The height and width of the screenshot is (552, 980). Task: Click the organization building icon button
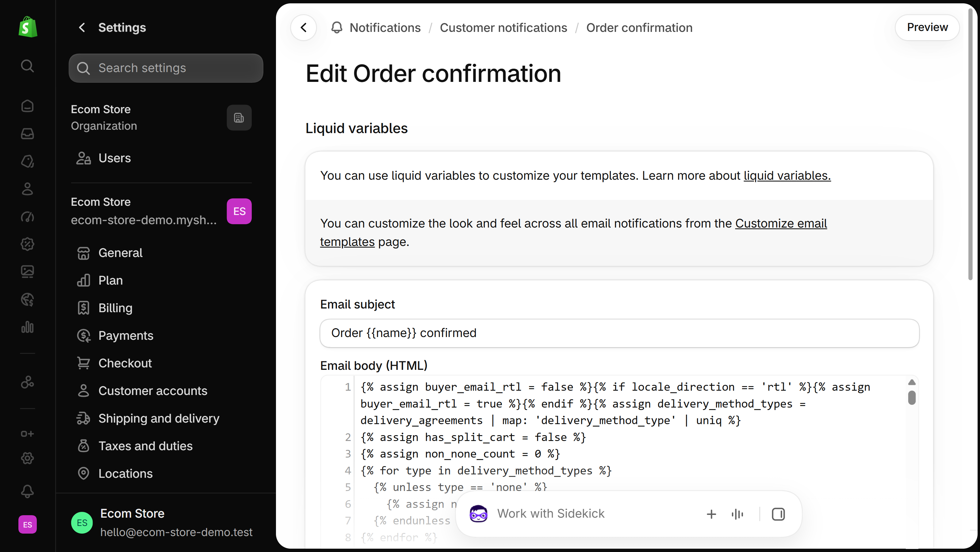(239, 117)
